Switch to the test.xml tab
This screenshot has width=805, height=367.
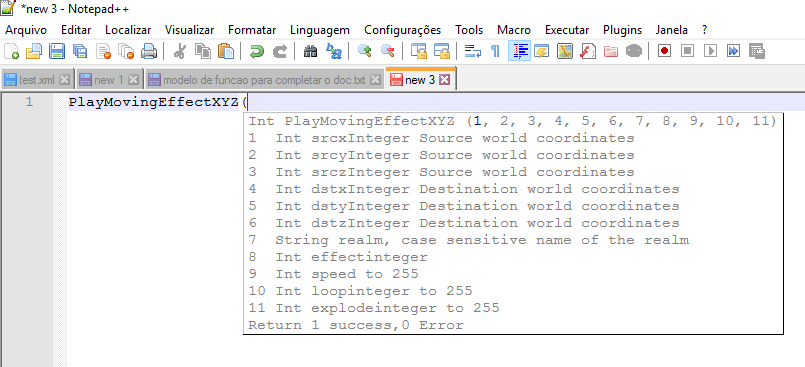pyautogui.click(x=36, y=80)
